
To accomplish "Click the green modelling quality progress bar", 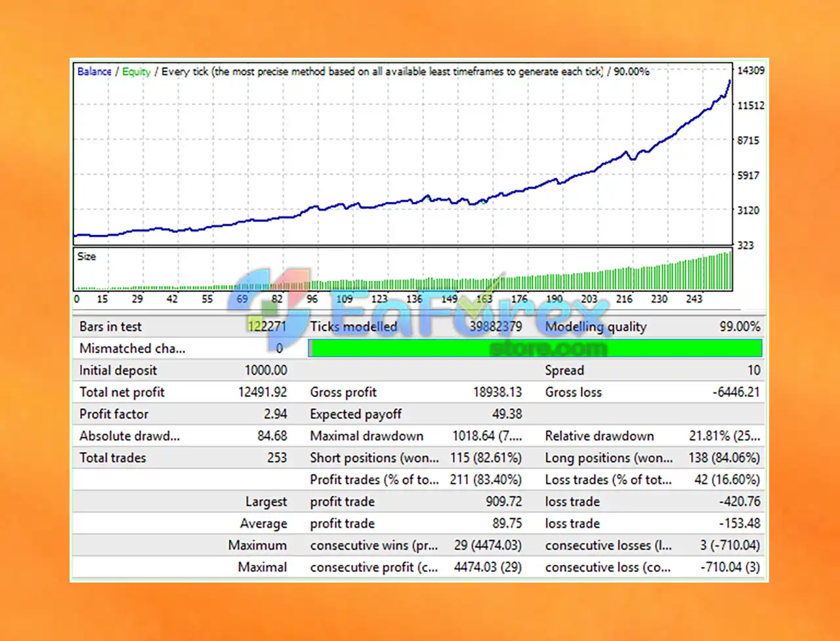I will click(x=535, y=348).
